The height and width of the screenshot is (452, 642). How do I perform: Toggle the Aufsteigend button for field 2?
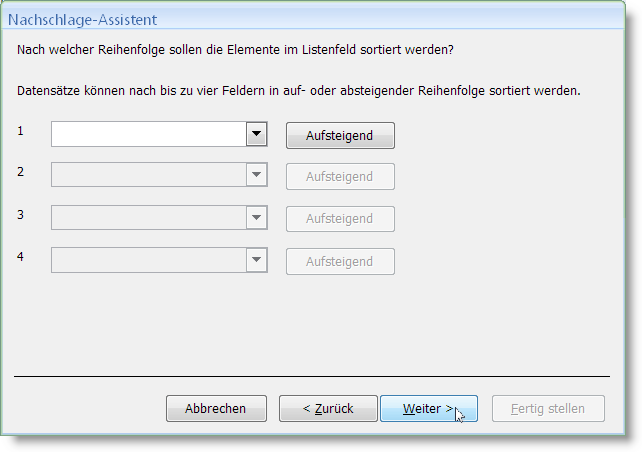pos(340,176)
